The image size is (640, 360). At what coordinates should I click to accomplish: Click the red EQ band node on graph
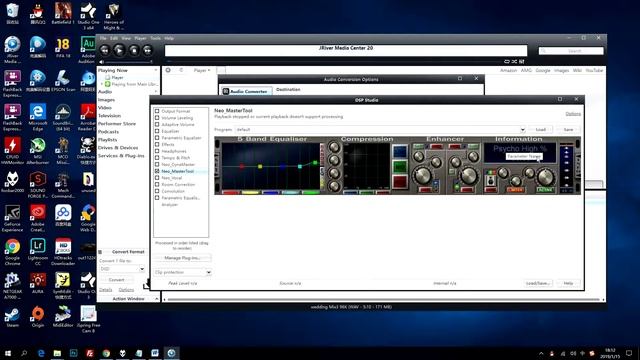(242, 167)
